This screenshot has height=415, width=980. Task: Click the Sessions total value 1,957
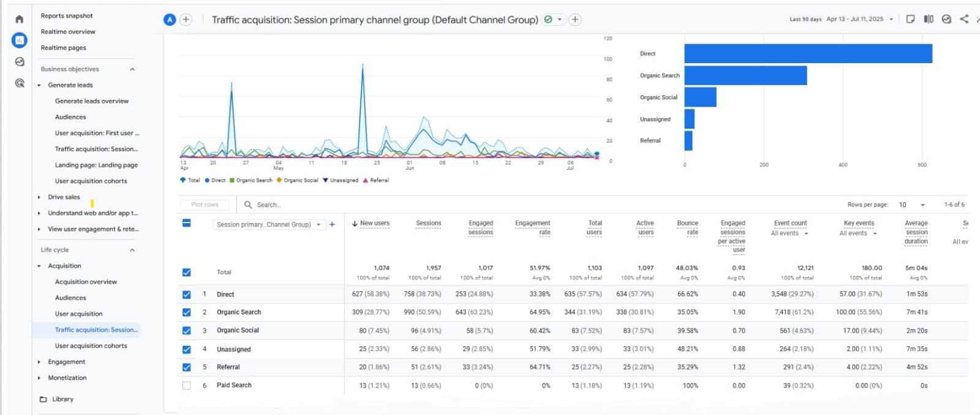(x=434, y=268)
